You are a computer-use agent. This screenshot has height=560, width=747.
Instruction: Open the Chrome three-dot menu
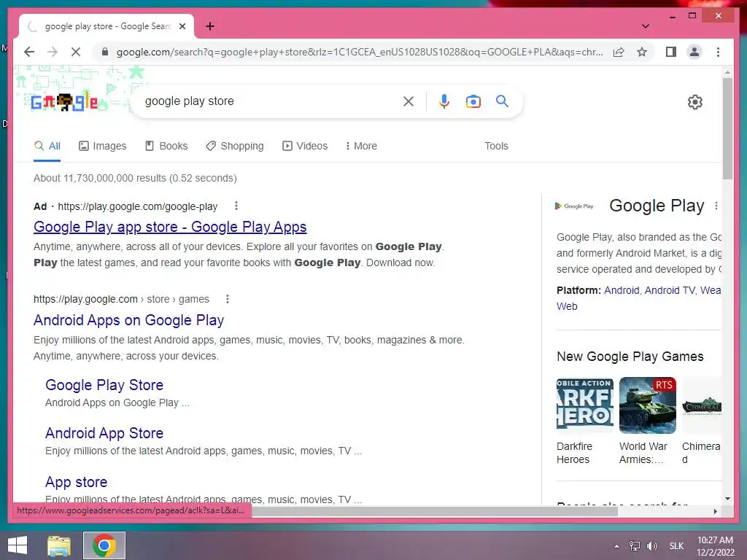click(718, 52)
